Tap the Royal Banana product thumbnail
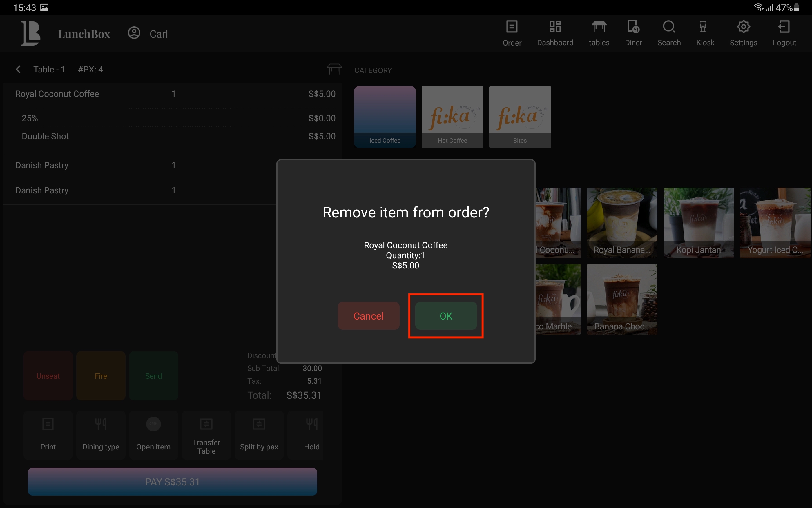Image resolution: width=812 pixels, height=508 pixels. tap(621, 222)
